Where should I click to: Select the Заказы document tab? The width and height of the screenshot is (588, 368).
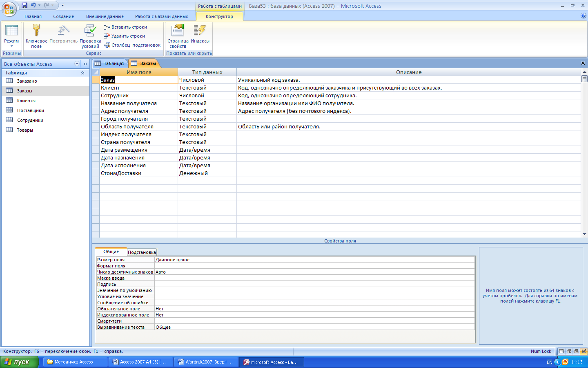point(144,63)
